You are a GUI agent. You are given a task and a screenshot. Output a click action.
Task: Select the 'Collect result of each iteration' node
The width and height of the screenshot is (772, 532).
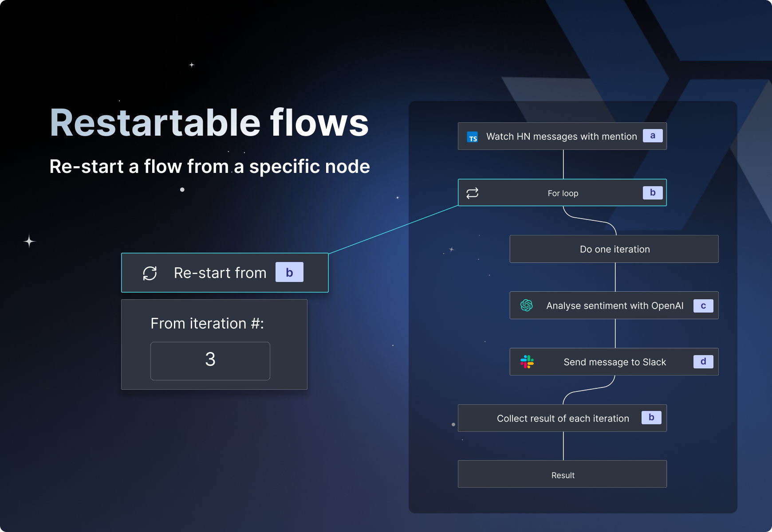tap(562, 418)
